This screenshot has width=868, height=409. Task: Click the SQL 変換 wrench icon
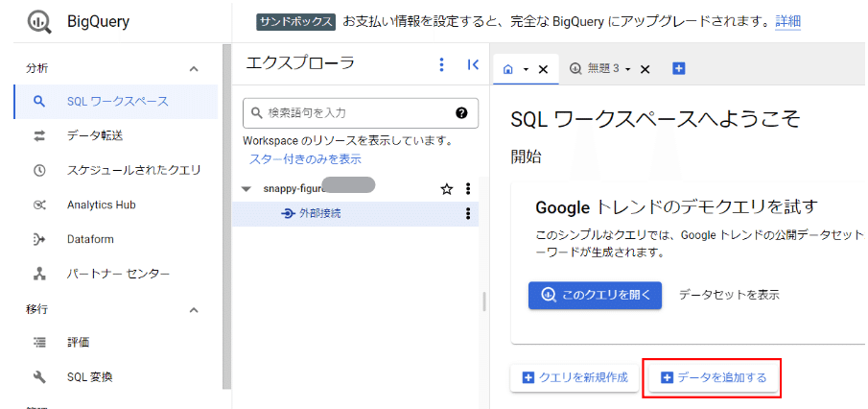coord(38,377)
